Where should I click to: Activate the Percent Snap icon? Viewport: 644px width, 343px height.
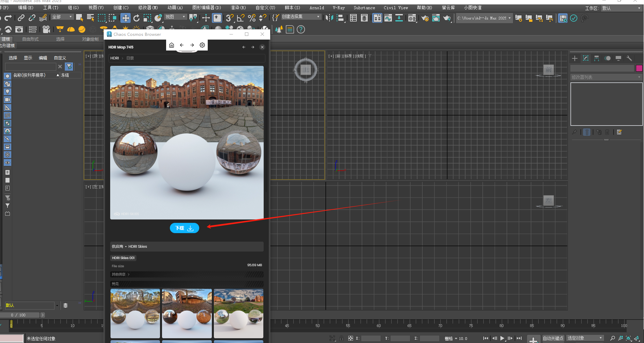click(252, 18)
